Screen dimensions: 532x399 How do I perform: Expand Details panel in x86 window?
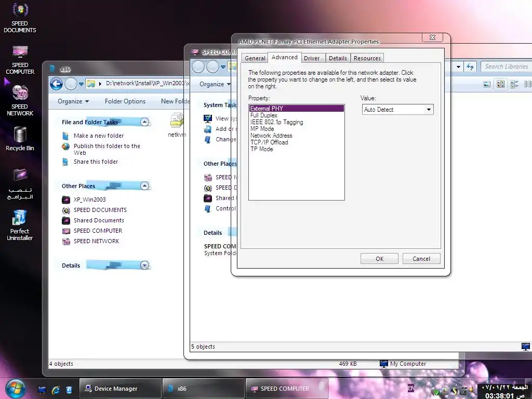pos(145,265)
